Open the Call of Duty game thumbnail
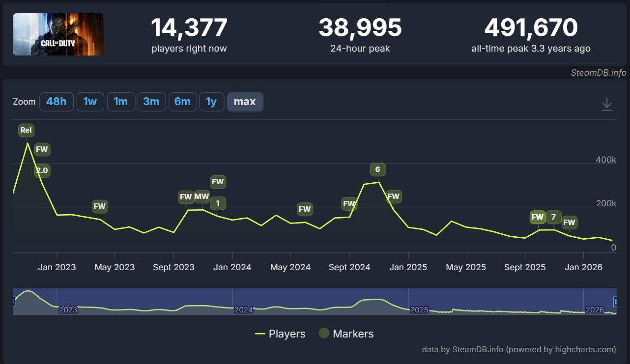Viewport: 630px width, 364px height. (58, 34)
